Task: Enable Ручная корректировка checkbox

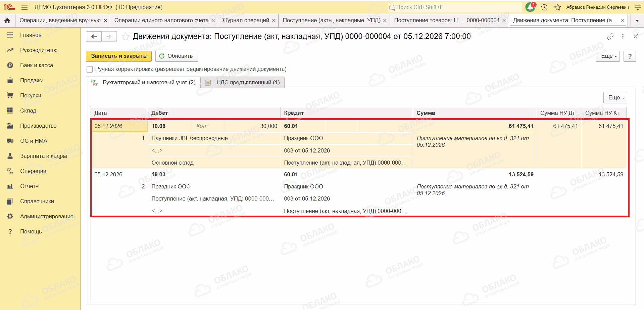Action: pyautogui.click(x=90, y=69)
